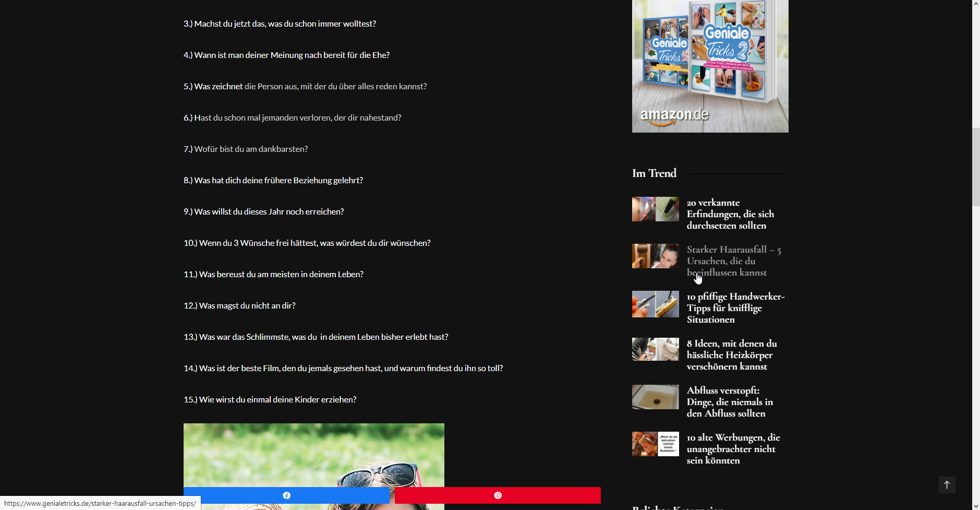This screenshot has height=510, width=980.
Task: Open 'Abfluss verstopft' article link
Action: 729,402
